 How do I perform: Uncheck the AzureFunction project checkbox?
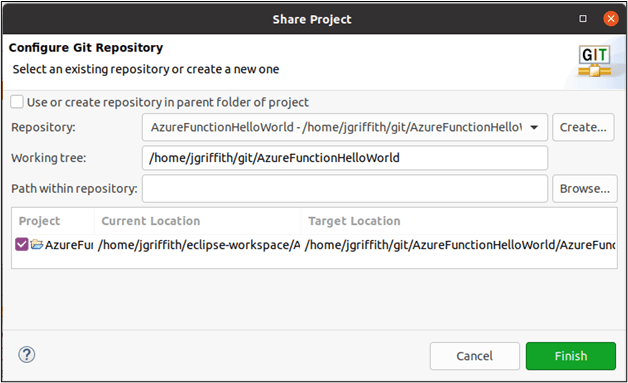(22, 244)
